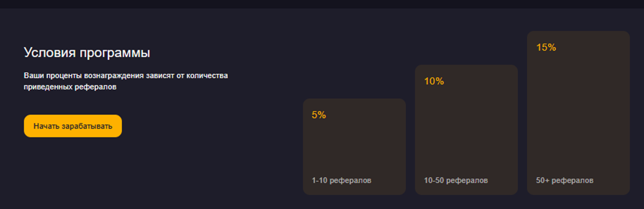The height and width of the screenshot is (209, 644).
Task: Click the word "Начать" on the yellow button
Action: pyautogui.click(x=43, y=126)
